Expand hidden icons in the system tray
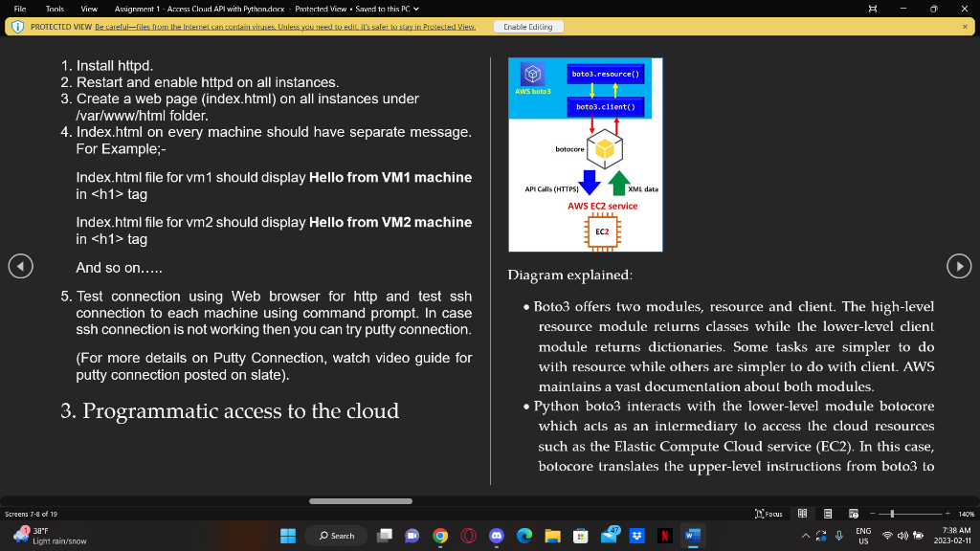The width and height of the screenshot is (980, 551). (806, 536)
